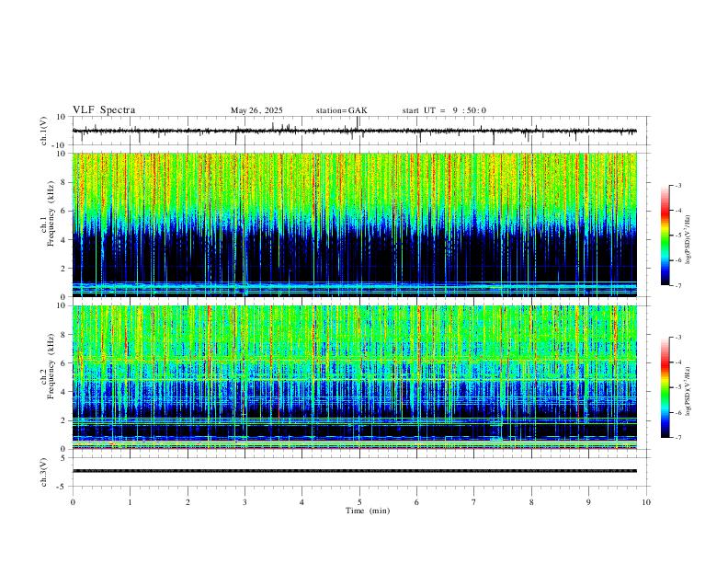Click the "-5" tick on ch.3(V) axis
The height and width of the screenshot is (563, 728).
[63, 487]
